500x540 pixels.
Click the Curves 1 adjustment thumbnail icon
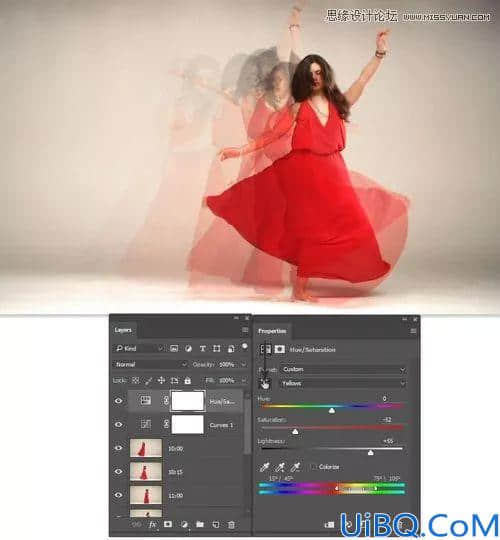click(146, 424)
